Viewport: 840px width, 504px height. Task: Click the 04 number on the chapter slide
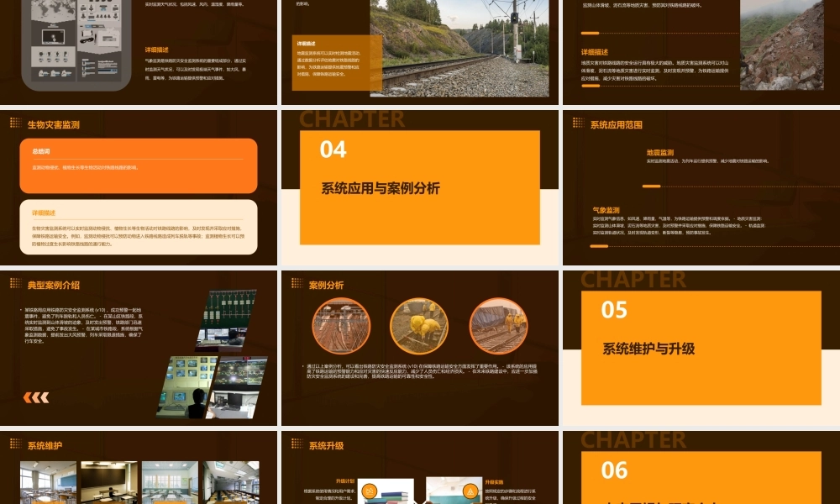333,150
